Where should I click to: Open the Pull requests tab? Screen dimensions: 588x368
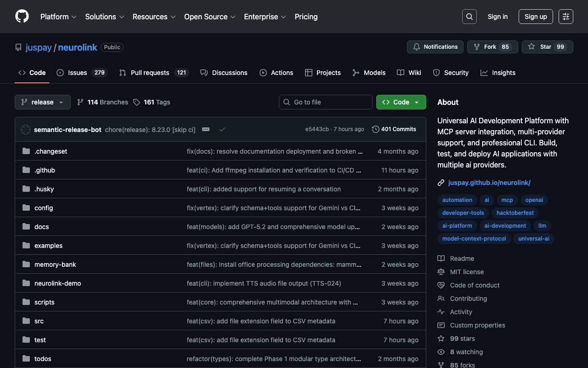[x=150, y=73]
